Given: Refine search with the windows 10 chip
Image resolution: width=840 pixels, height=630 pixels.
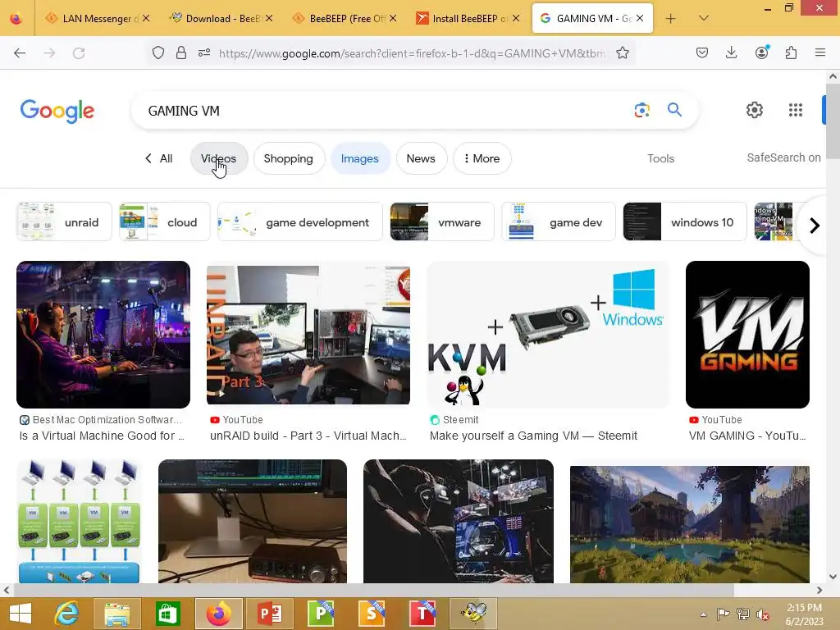Looking at the screenshot, I should point(685,221).
